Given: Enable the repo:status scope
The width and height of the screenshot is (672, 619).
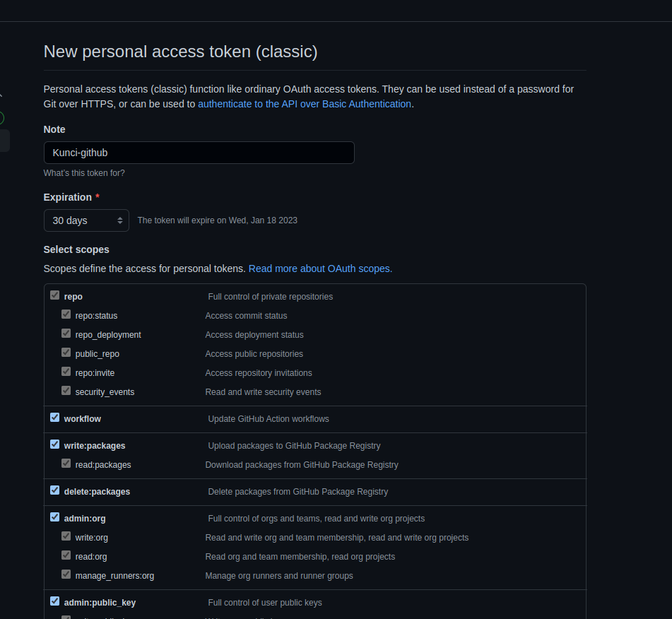Looking at the screenshot, I should 66,314.
